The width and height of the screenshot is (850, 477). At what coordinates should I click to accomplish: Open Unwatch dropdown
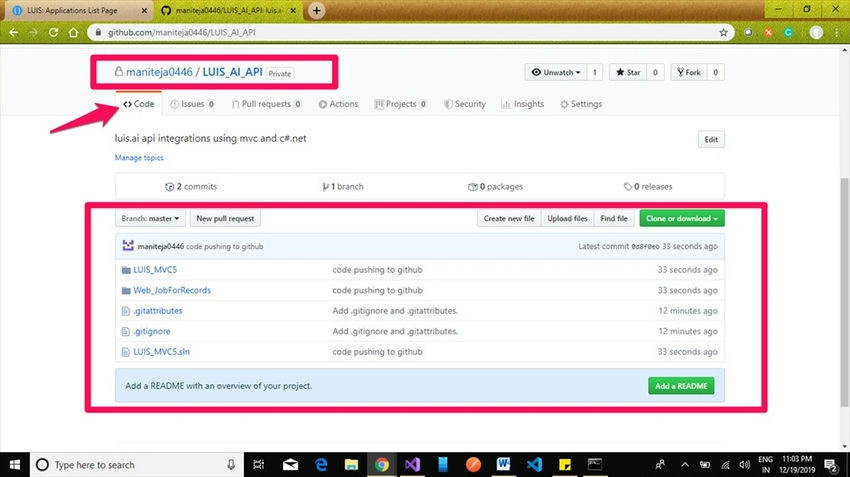[x=555, y=72]
